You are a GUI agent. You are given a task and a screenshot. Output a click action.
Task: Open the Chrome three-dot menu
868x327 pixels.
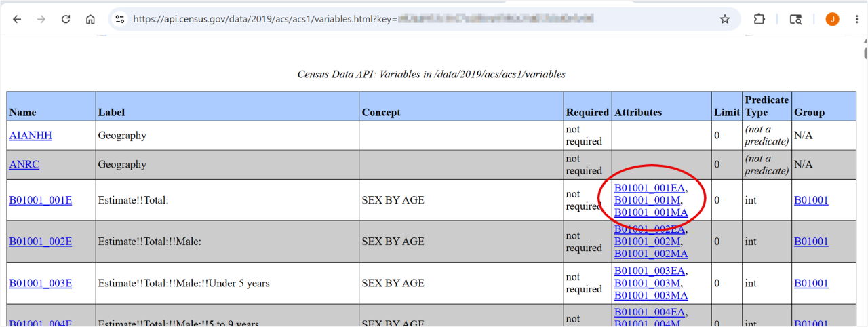click(x=857, y=19)
